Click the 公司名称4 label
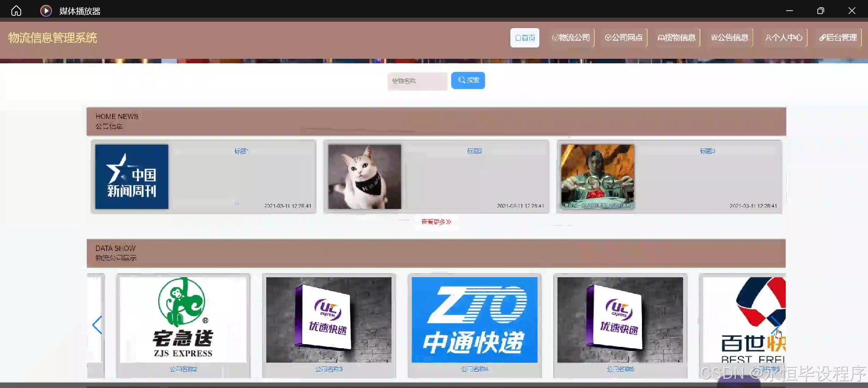This screenshot has height=388, width=868. coord(475,369)
